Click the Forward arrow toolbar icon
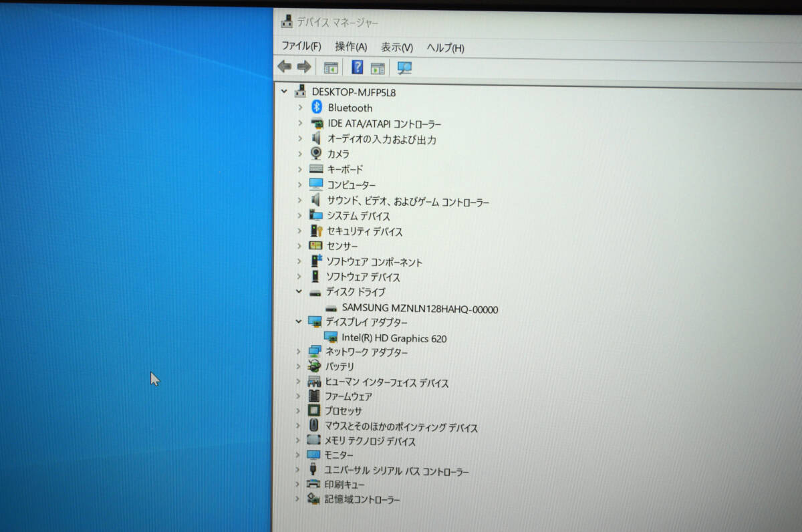This screenshot has height=532, width=802. click(304, 66)
